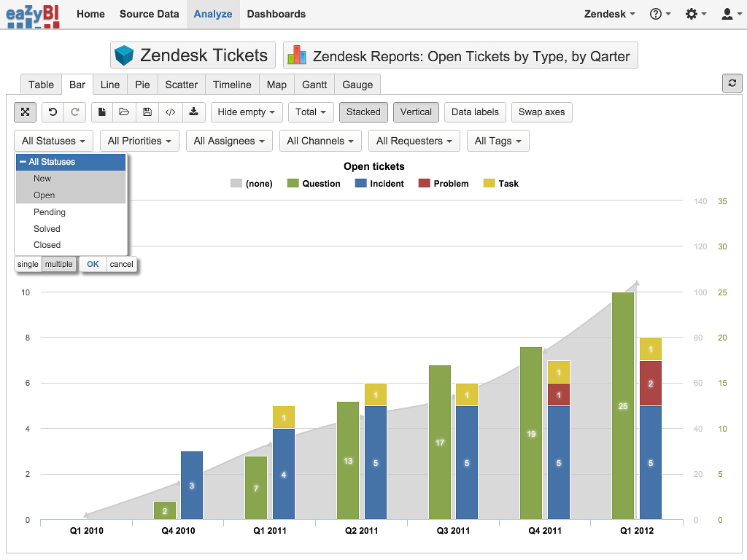Export the chart using download icon
The image size is (747, 560).
pyautogui.click(x=193, y=112)
